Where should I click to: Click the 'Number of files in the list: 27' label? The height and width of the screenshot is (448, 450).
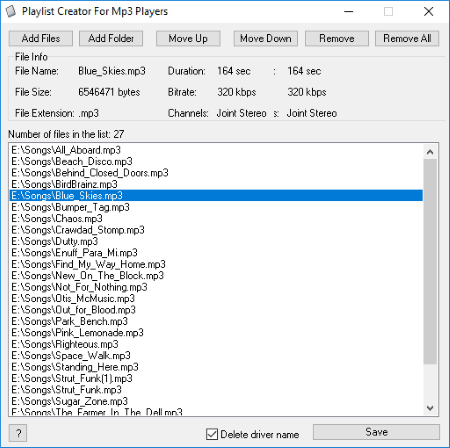pyautogui.click(x=66, y=134)
